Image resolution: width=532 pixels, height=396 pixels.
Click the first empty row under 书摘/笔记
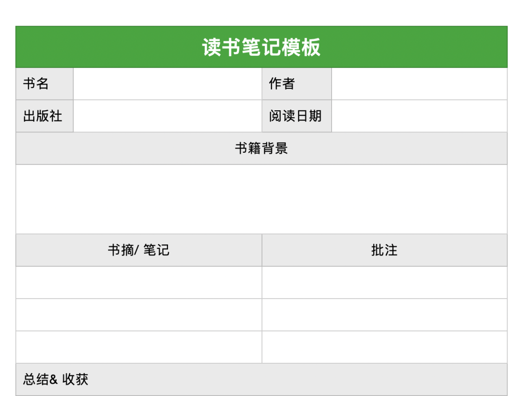coord(138,283)
